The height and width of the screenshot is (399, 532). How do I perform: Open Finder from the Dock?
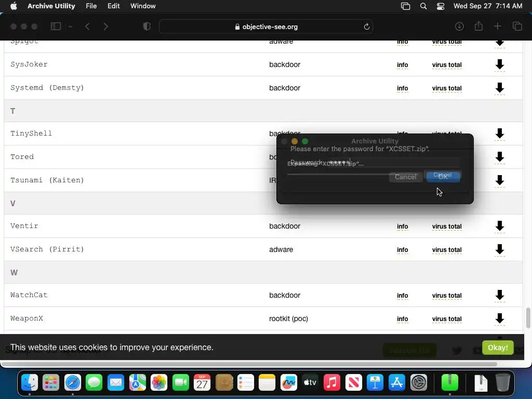(30, 383)
